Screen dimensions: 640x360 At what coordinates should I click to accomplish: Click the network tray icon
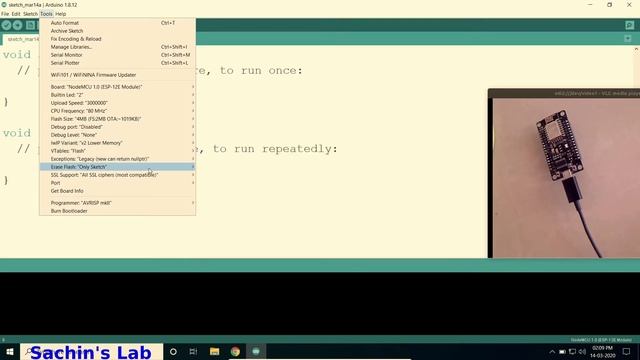[x=572, y=351]
